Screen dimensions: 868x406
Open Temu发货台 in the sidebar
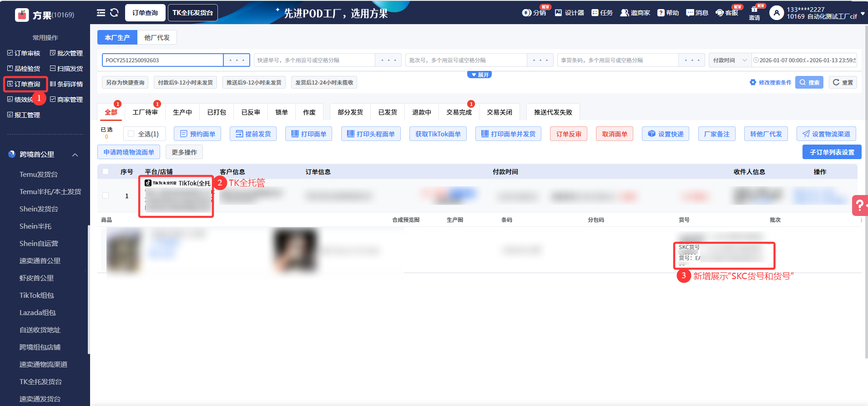[x=39, y=174]
